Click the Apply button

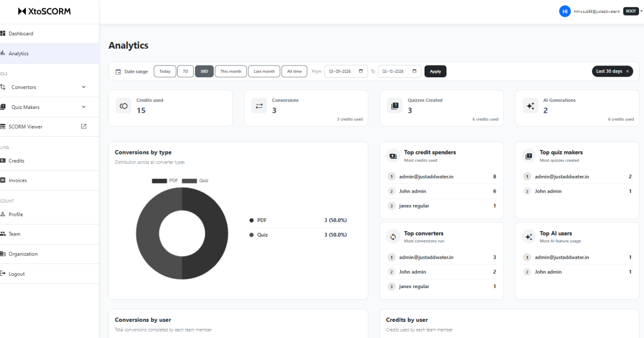pyautogui.click(x=435, y=71)
